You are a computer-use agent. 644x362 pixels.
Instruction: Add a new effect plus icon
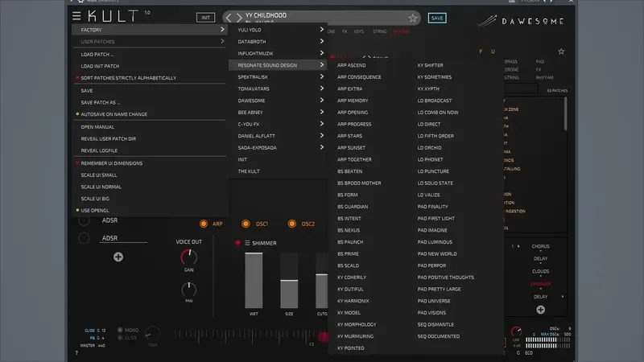click(x=540, y=310)
